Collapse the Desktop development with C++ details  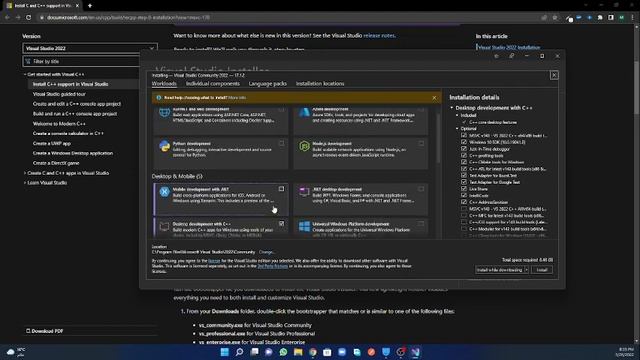click(452, 108)
